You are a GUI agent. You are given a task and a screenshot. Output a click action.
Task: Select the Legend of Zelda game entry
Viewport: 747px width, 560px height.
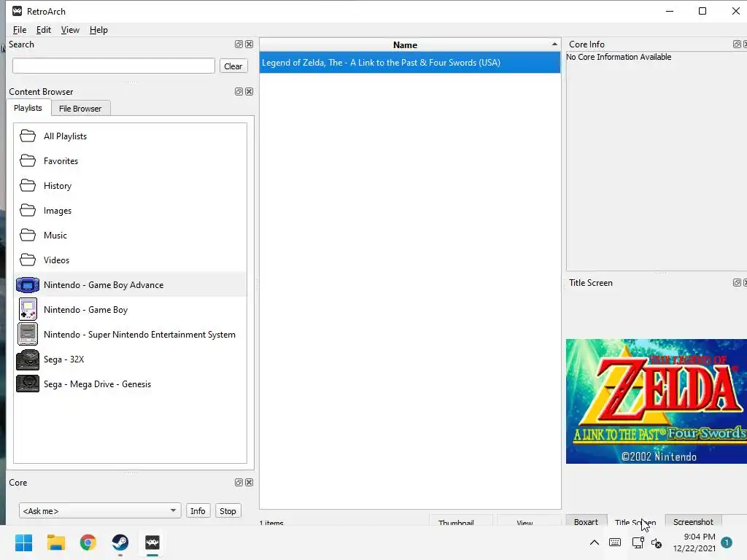pyautogui.click(x=410, y=63)
